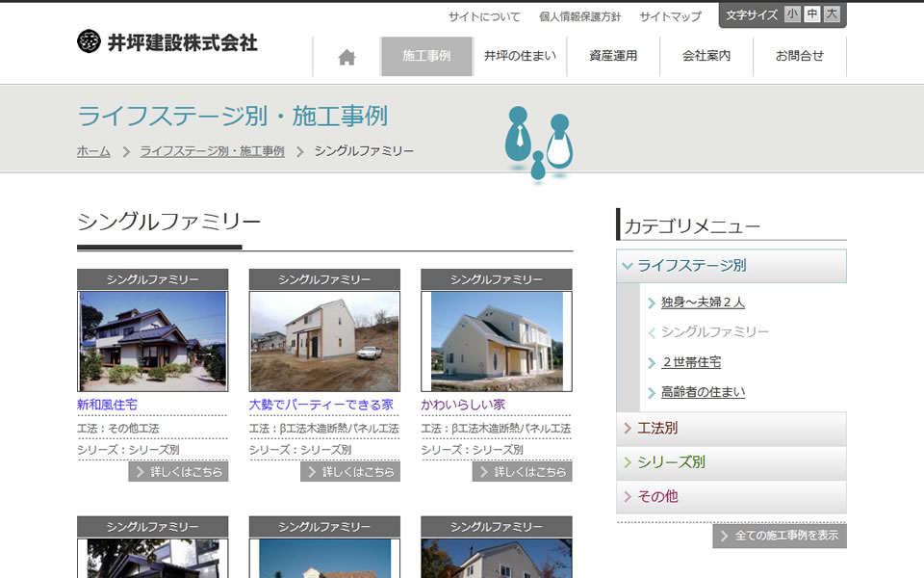Image resolution: width=924 pixels, height=578 pixels.
Task: Click 全ての施工事例を表示 button
Action: pyautogui.click(x=780, y=536)
